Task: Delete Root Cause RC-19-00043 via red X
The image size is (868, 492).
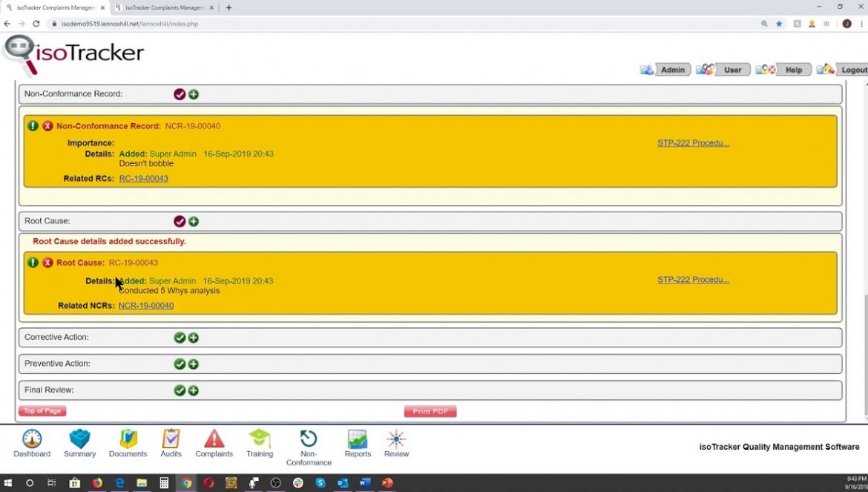Action: [x=47, y=262]
